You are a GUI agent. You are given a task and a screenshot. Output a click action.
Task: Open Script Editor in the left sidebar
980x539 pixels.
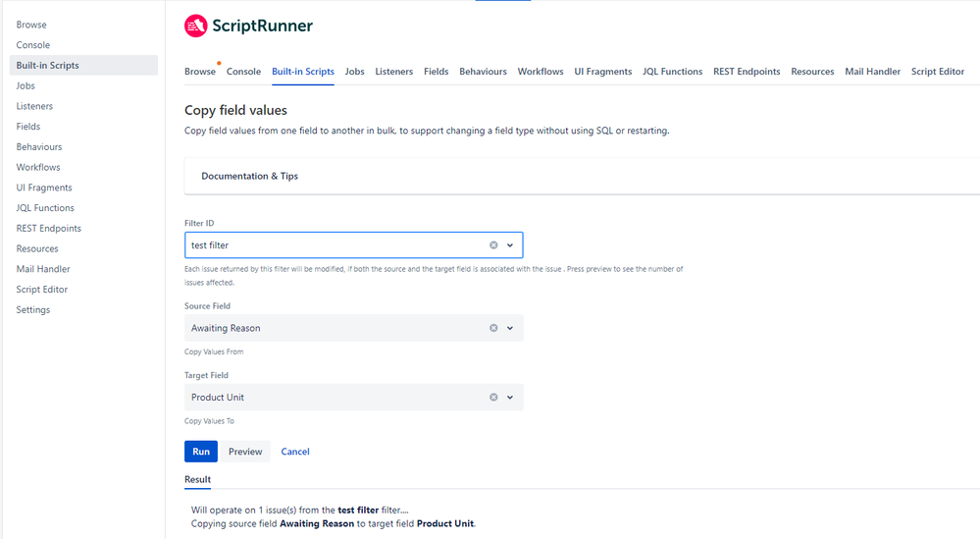click(42, 290)
